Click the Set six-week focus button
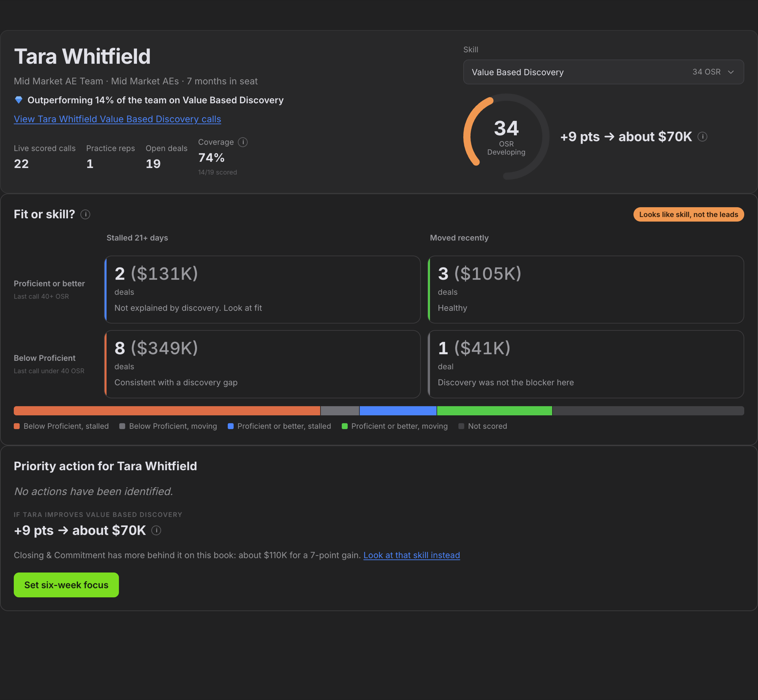 pyautogui.click(x=66, y=585)
